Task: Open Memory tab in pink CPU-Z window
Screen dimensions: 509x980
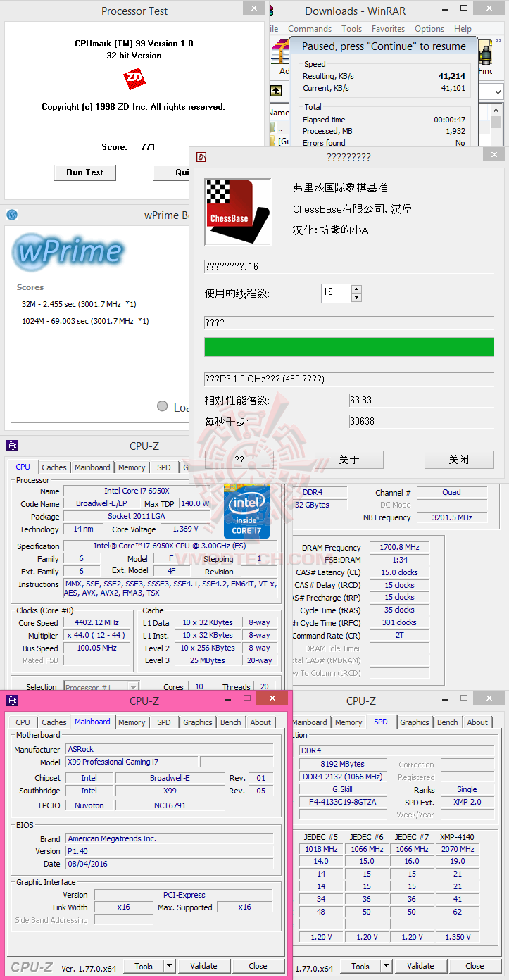Action: coord(132,722)
